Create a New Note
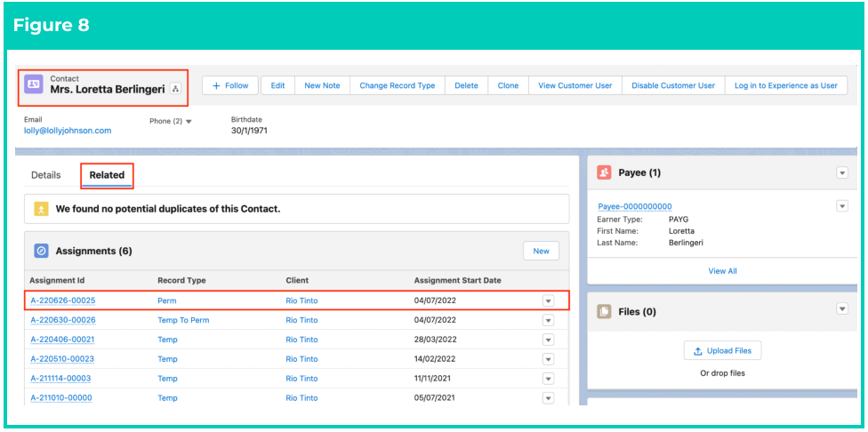The height and width of the screenshot is (432, 868). 322,85
